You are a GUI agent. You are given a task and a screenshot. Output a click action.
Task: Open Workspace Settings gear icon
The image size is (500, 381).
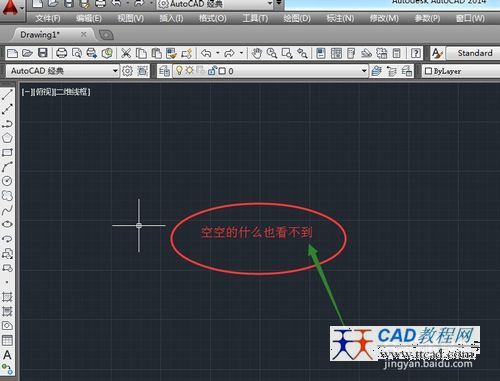[127, 71]
